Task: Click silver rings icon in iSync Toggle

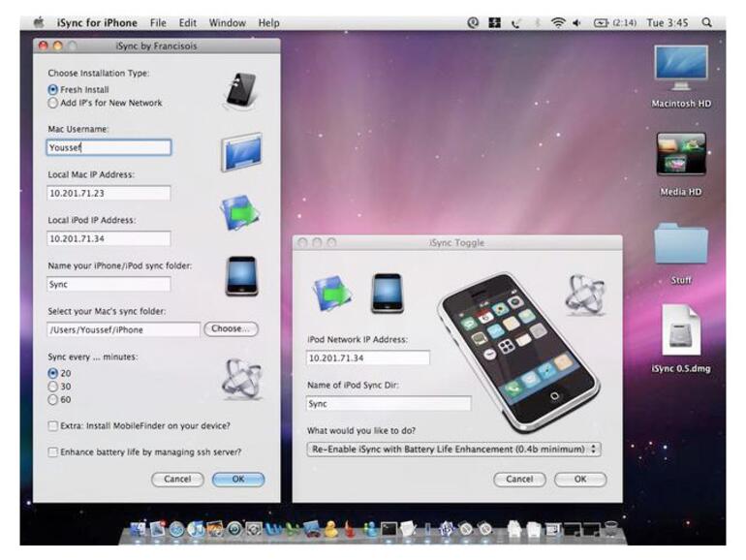Action: [x=586, y=295]
